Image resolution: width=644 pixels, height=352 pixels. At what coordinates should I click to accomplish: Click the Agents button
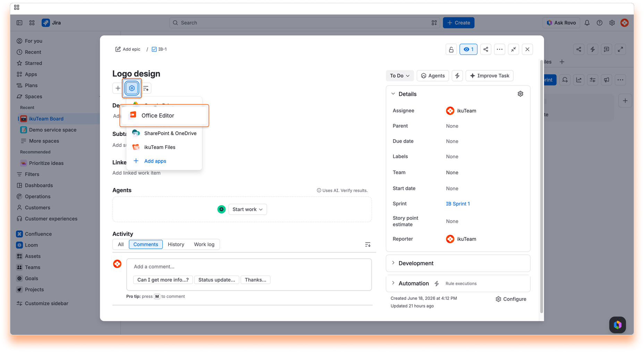coord(433,76)
